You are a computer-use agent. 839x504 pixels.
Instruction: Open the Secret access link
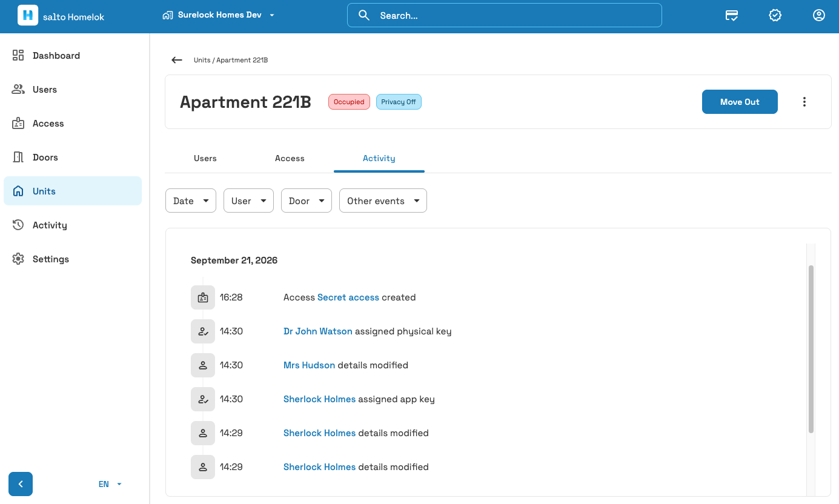[x=348, y=297]
